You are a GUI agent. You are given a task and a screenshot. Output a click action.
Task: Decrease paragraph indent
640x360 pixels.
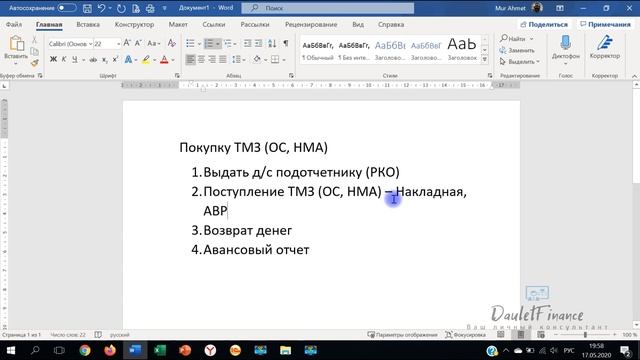(x=247, y=43)
